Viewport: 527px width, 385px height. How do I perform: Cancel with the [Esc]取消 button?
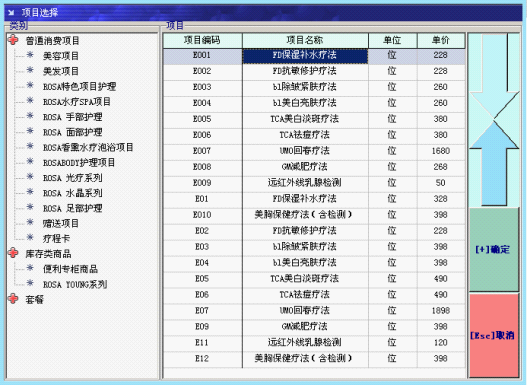click(493, 335)
